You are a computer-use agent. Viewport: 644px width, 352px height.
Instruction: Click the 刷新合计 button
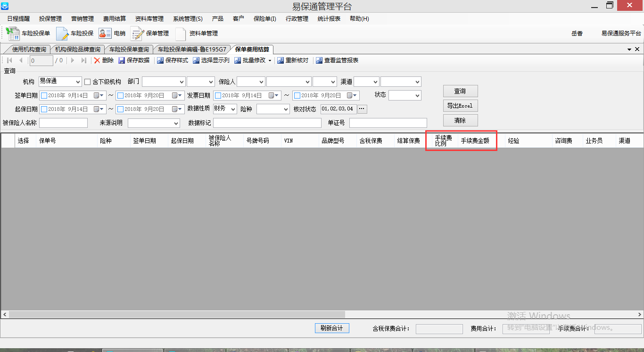pyautogui.click(x=331, y=328)
